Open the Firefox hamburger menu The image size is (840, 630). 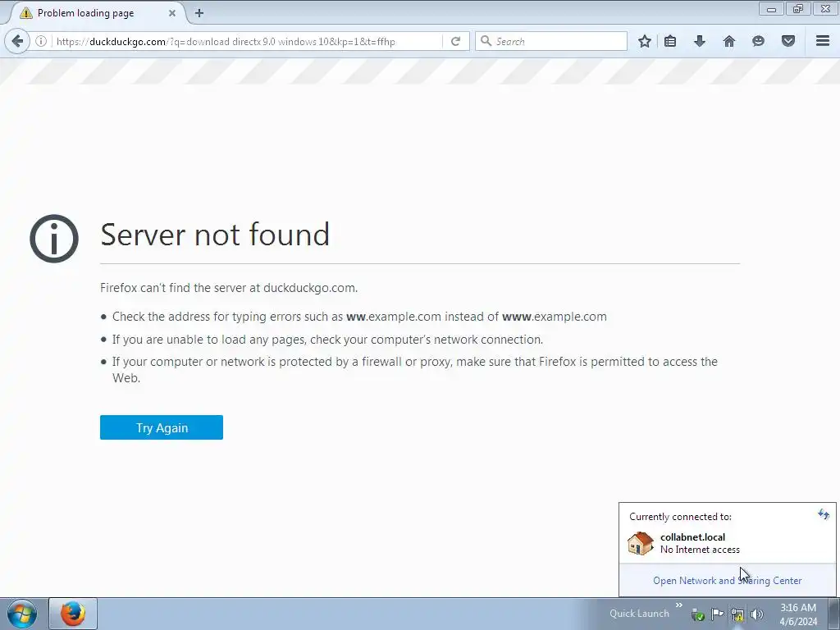823,41
